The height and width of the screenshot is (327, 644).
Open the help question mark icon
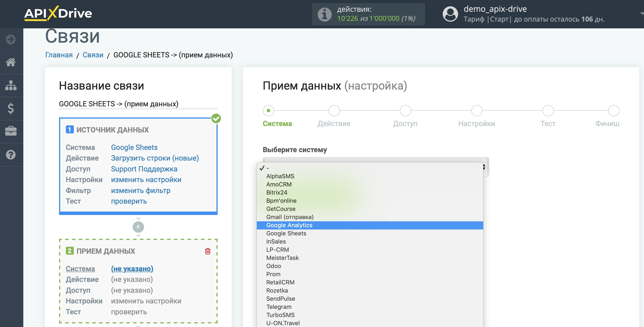11,155
